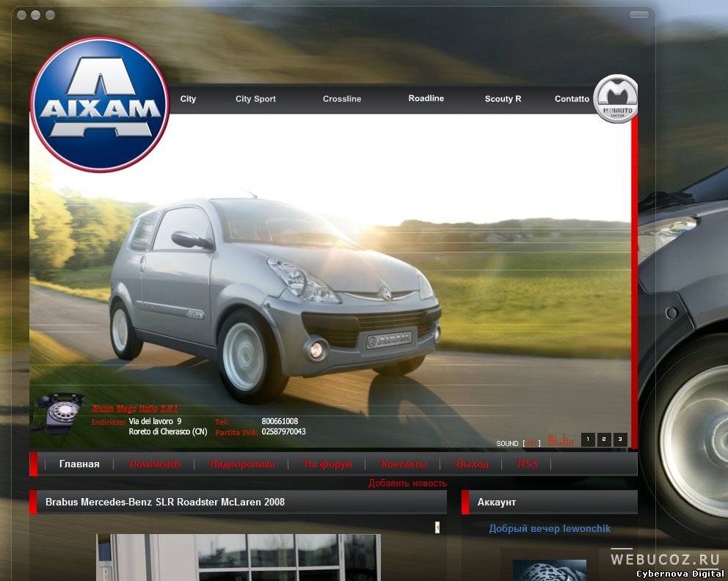Click the leopard avatar image in account panel
The image size is (728, 581).
point(550,570)
